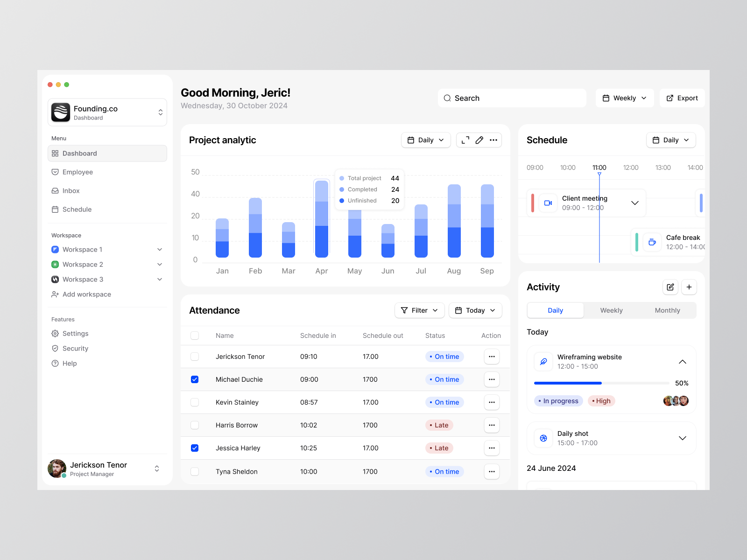The image size is (747, 560).
Task: Open the Filter options in Attendance
Action: pos(419,310)
